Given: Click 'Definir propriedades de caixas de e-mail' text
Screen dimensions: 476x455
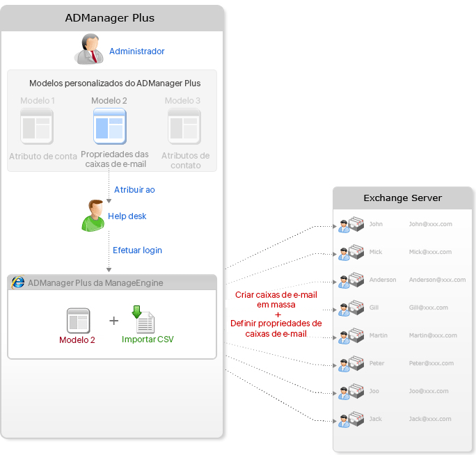Looking at the screenshot, I should (x=276, y=328).
